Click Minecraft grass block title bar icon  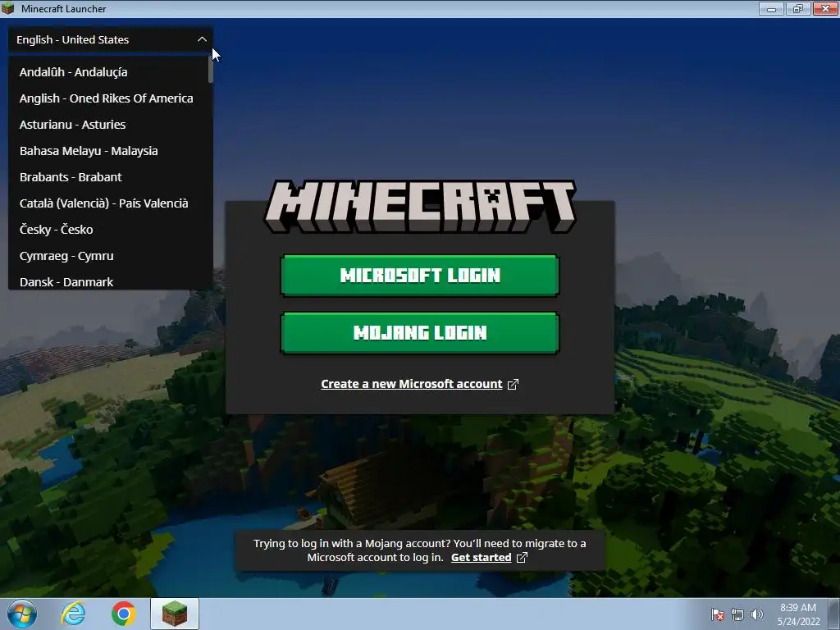[8, 8]
